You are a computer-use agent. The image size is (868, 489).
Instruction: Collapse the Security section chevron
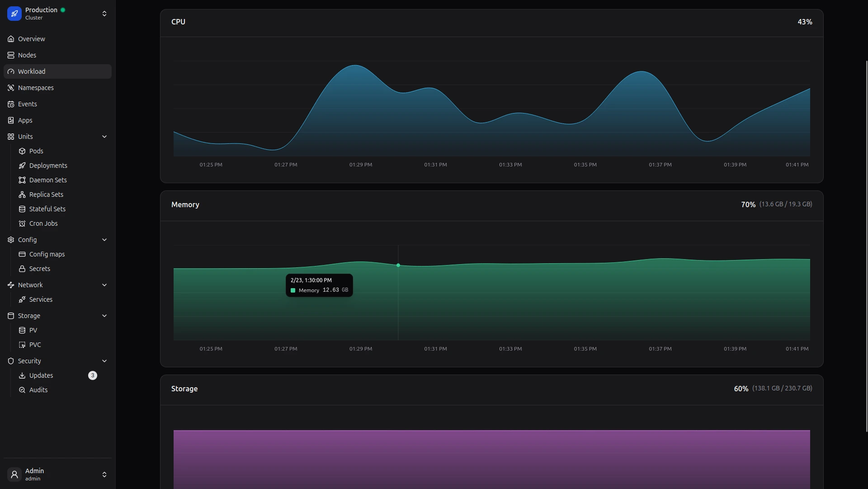click(x=104, y=361)
